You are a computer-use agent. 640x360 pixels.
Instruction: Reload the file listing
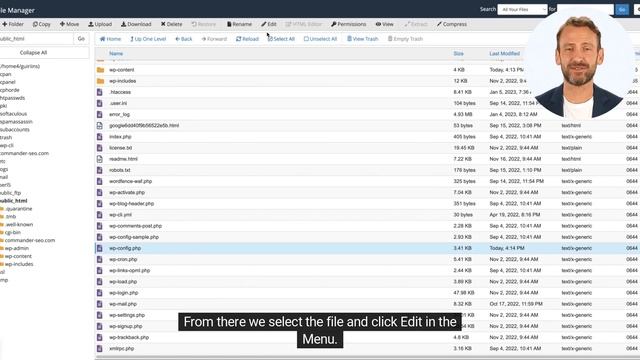point(247,39)
